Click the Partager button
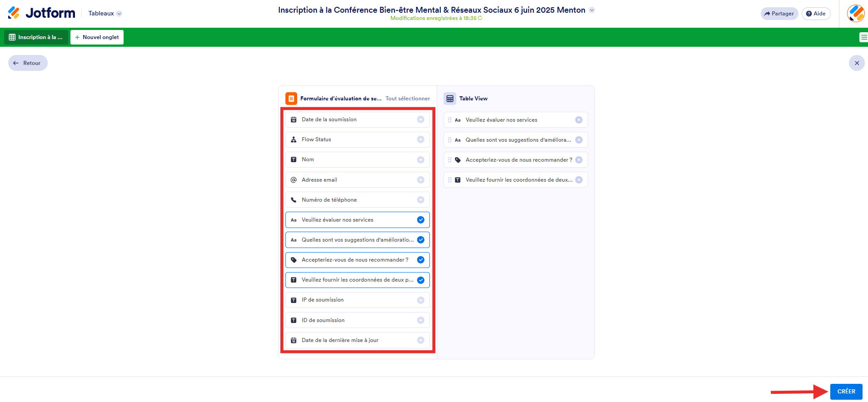 (x=779, y=14)
